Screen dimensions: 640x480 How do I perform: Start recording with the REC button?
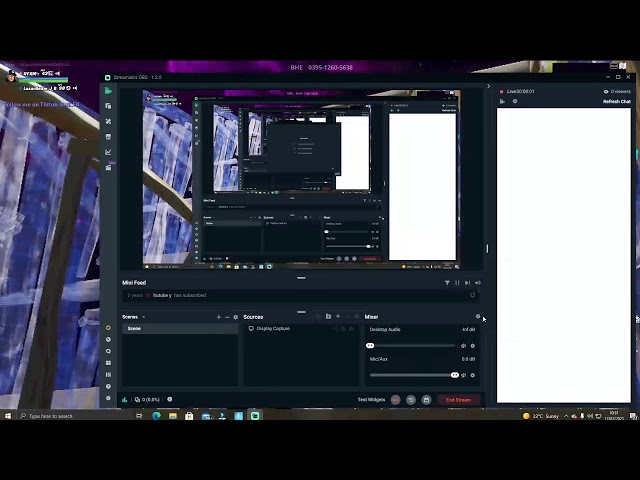pos(396,400)
